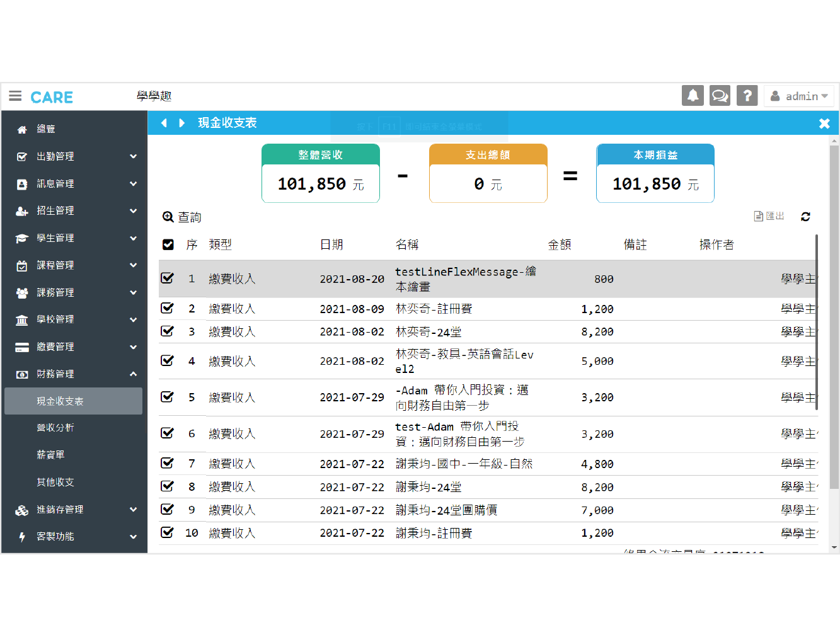The height and width of the screenshot is (630, 840).
Task: Expand the 課務管理 menu chevron
Action: click(133, 292)
